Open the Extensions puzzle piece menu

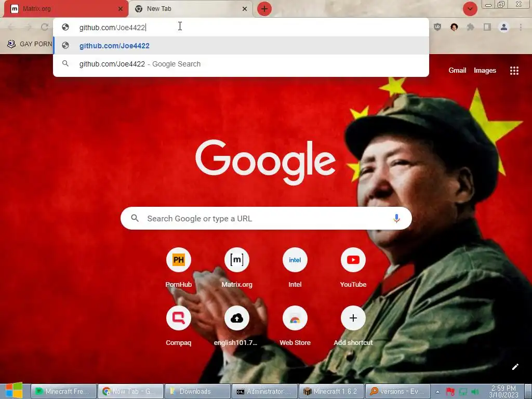(x=470, y=27)
